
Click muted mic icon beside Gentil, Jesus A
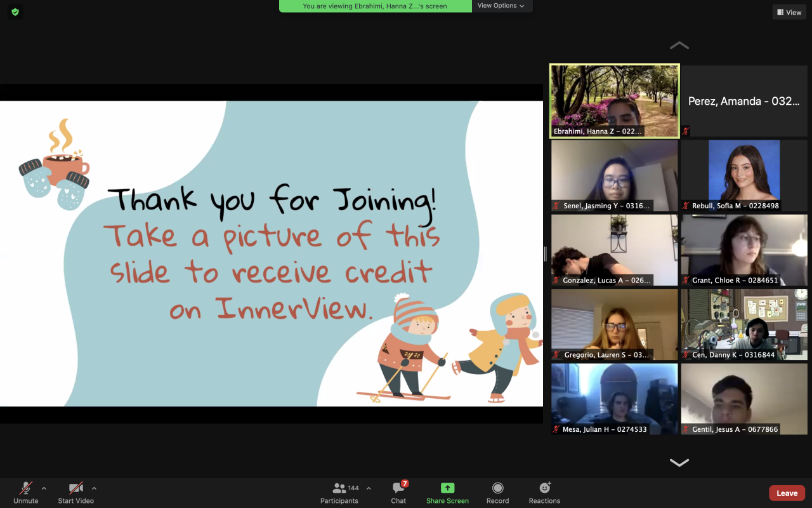pos(686,429)
